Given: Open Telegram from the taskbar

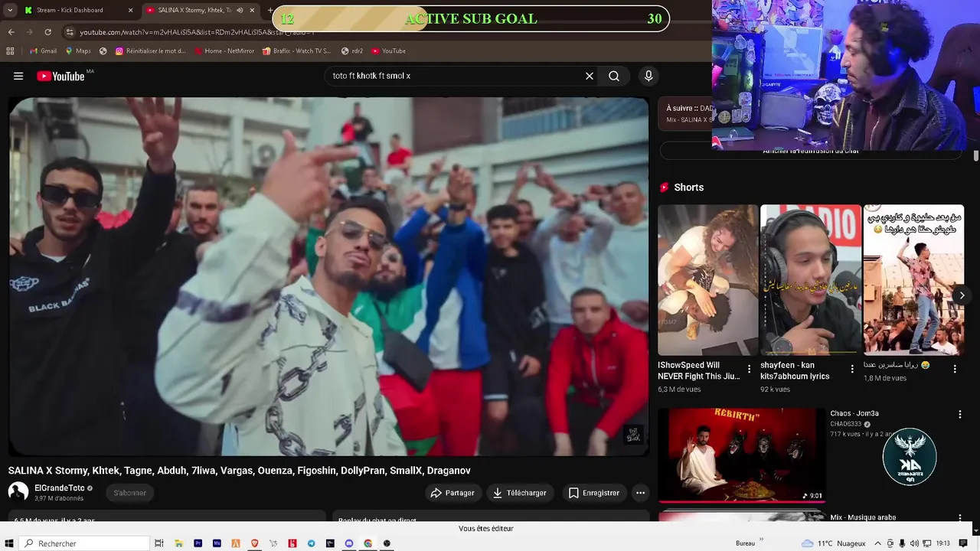Looking at the screenshot, I should pos(312,543).
